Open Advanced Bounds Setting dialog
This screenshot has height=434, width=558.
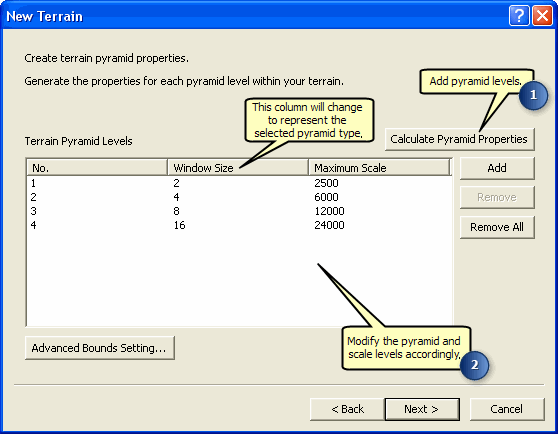[100, 348]
